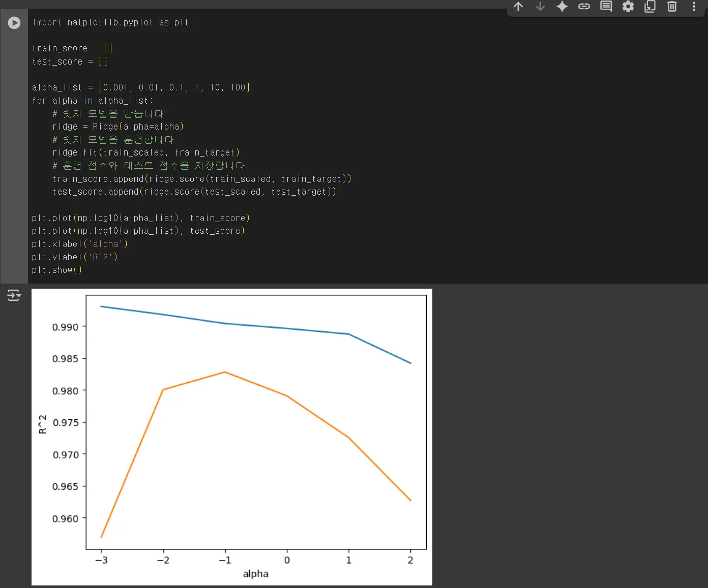Run the code cell with the play button

(x=14, y=23)
